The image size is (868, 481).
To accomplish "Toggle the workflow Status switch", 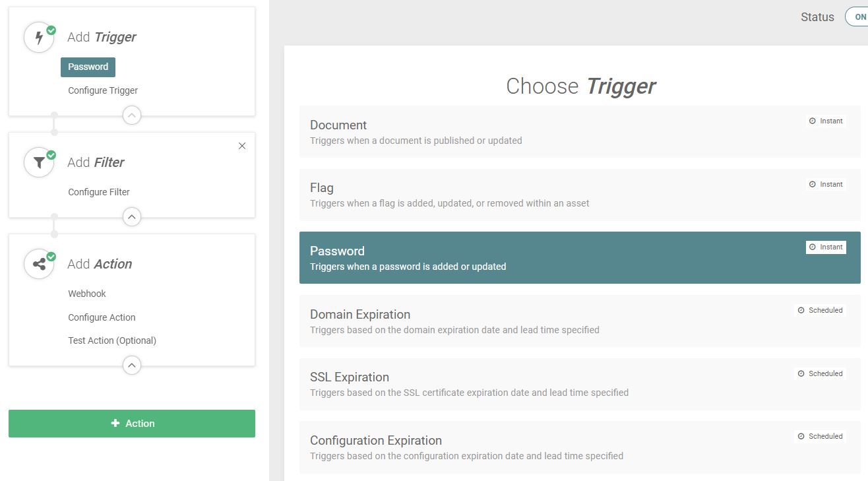I will point(856,17).
